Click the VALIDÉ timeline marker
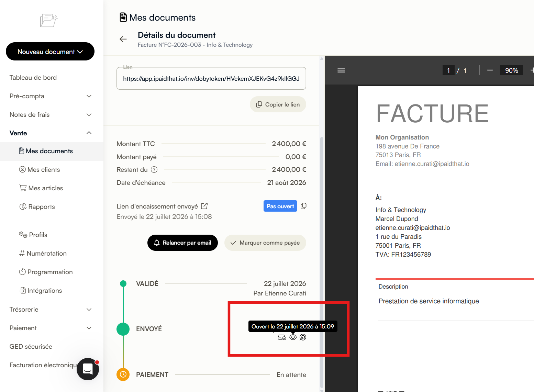Image resolution: width=534 pixels, height=392 pixels. [123, 283]
